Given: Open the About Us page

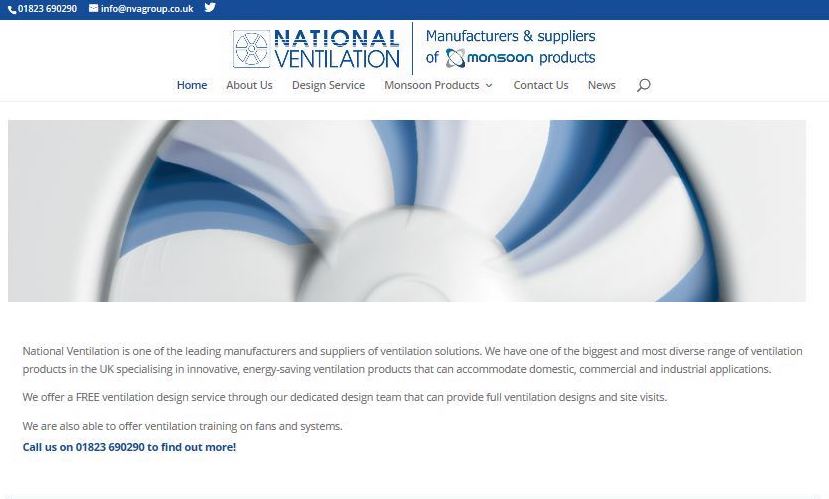Looking at the screenshot, I should click(x=249, y=85).
